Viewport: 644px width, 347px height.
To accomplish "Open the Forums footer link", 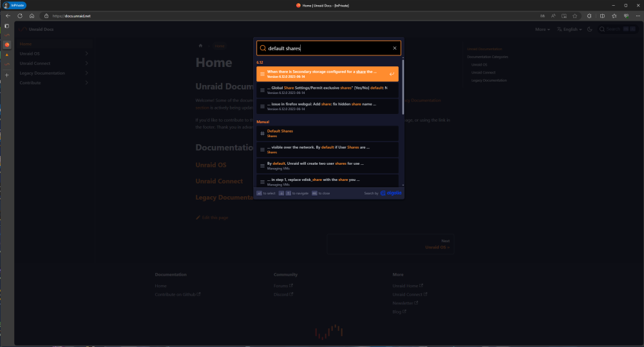I will click(283, 286).
